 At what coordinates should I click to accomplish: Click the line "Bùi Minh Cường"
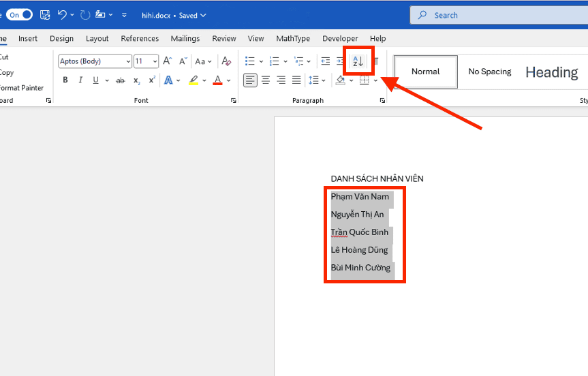pos(360,268)
